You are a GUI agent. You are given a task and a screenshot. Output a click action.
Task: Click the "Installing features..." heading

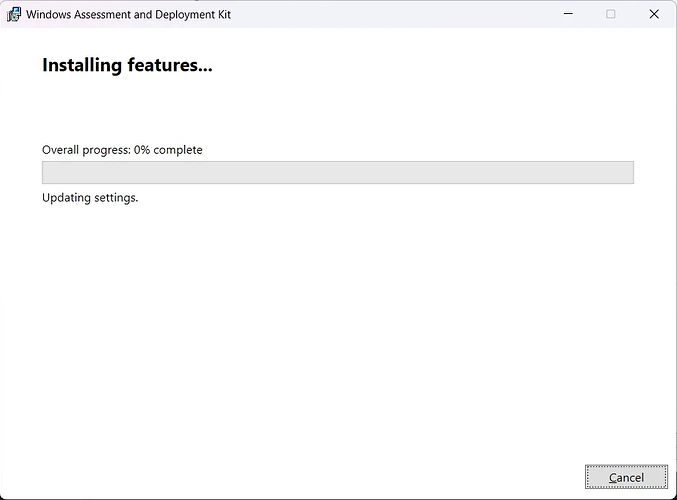[x=127, y=66]
